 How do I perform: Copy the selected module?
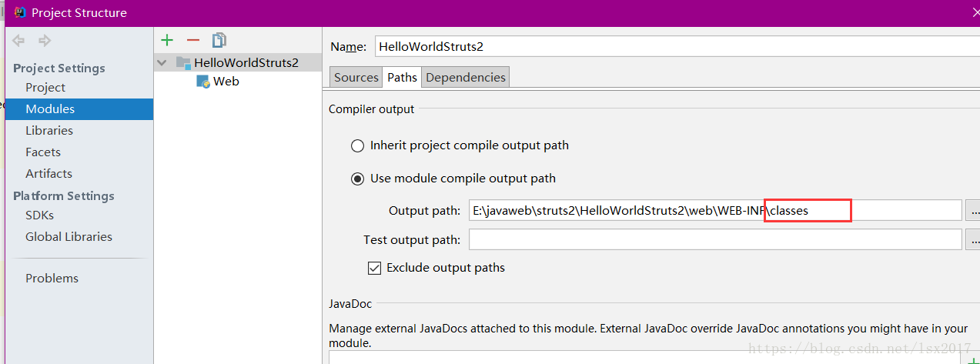(219, 40)
